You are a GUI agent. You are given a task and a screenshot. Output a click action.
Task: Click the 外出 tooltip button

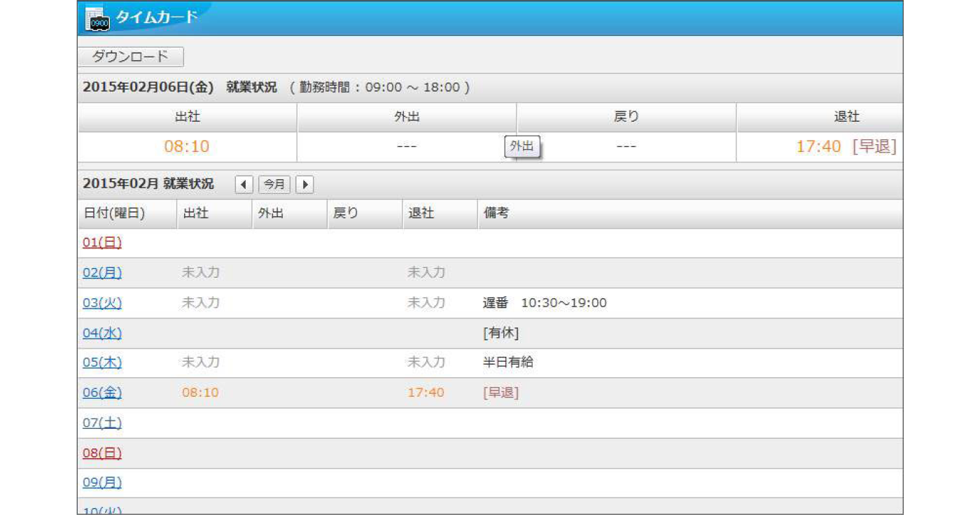click(x=521, y=147)
